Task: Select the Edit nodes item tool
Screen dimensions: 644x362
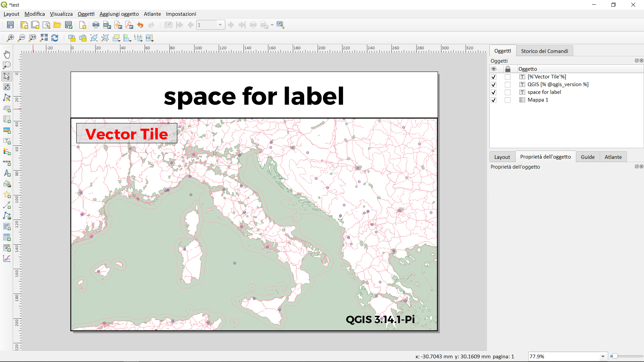Action: click(x=7, y=98)
